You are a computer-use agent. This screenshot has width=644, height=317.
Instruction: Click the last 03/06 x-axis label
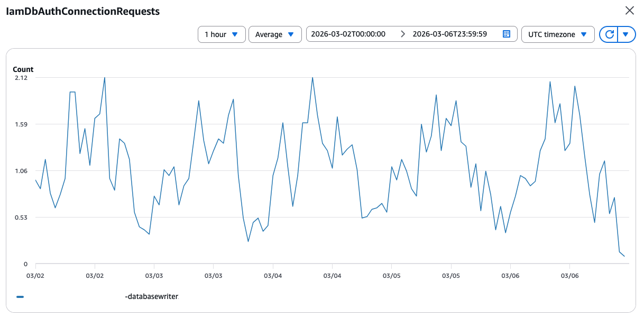coord(569,275)
